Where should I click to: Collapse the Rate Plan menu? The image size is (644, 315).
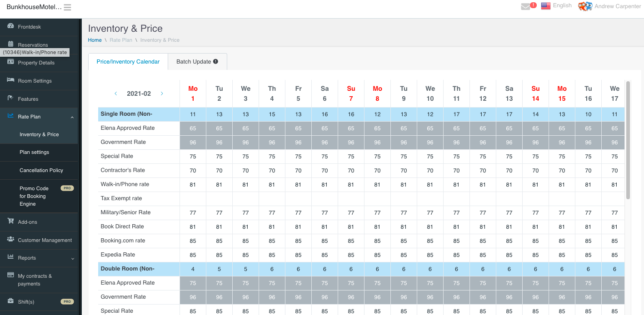[x=72, y=117]
